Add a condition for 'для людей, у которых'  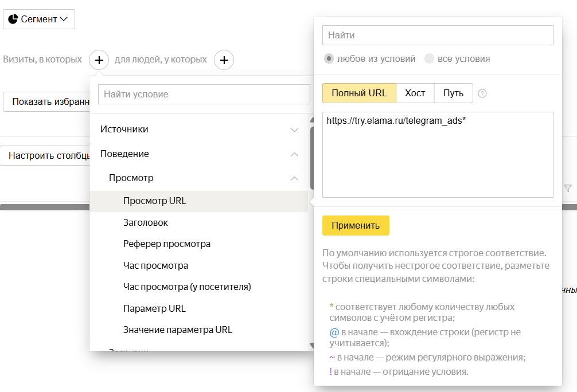tap(224, 60)
